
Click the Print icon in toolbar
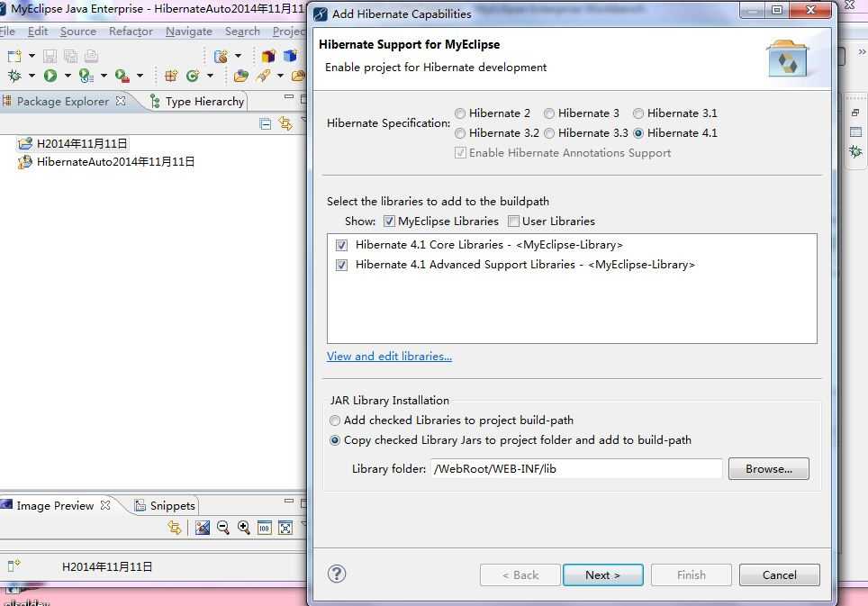(x=91, y=56)
